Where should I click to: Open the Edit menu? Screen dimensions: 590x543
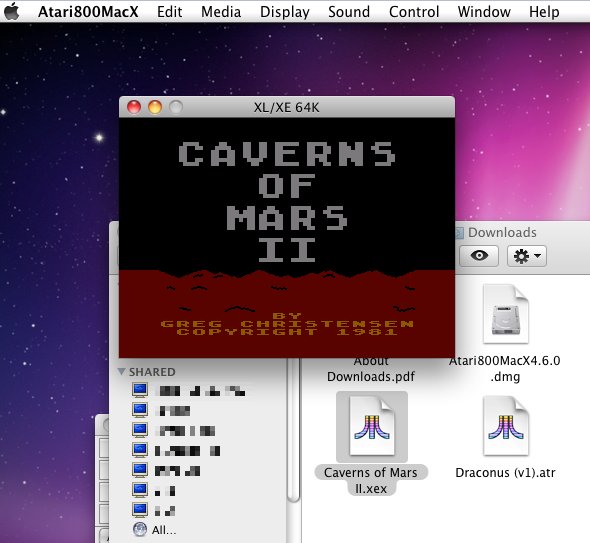coord(169,12)
